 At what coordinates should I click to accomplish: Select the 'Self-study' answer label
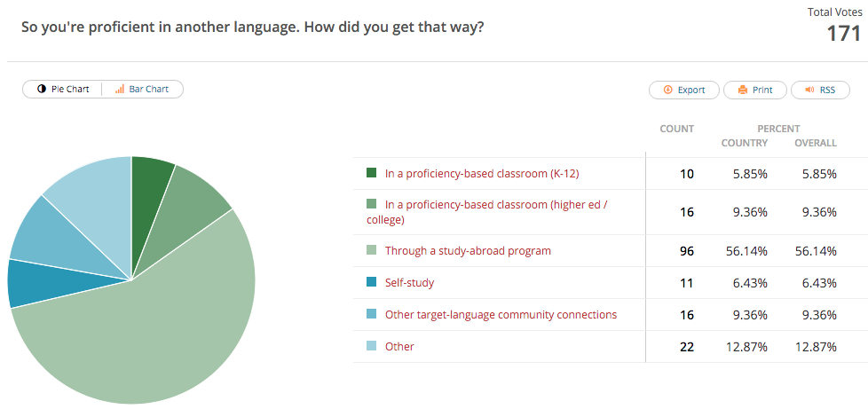[409, 283]
